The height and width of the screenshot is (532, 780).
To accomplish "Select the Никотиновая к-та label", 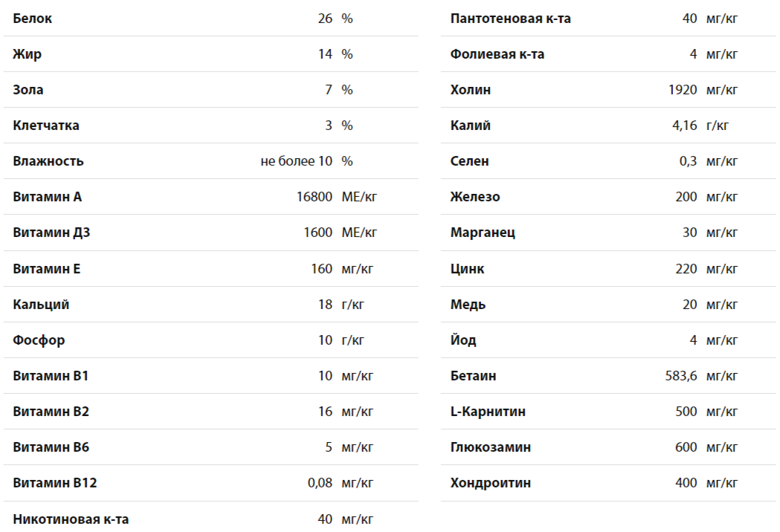I will (x=71, y=519).
